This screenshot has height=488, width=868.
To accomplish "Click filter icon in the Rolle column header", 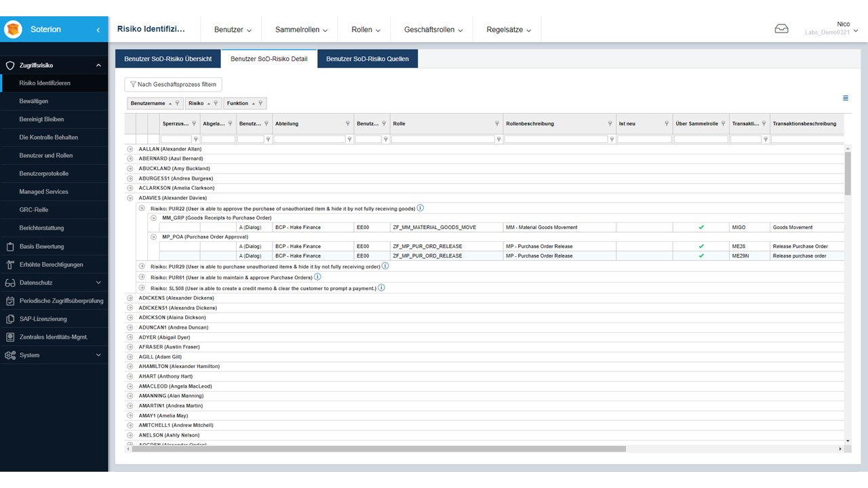I will 497,123.
